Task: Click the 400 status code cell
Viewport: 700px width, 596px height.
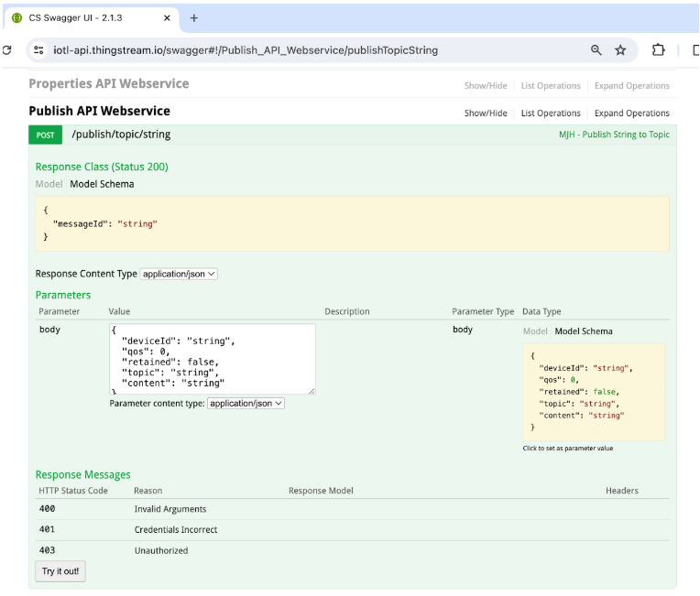Action: coord(47,508)
